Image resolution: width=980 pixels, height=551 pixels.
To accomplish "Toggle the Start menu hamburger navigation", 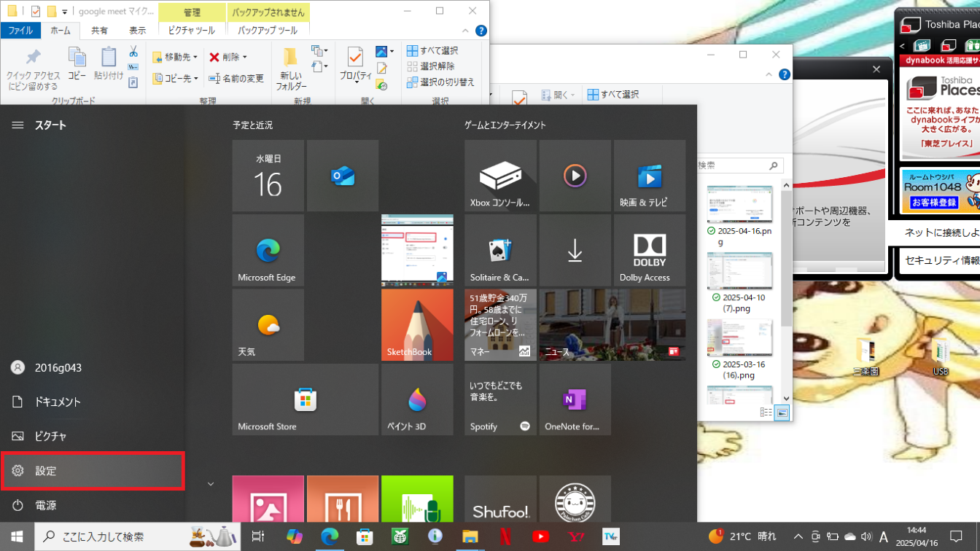I will coord(17,125).
